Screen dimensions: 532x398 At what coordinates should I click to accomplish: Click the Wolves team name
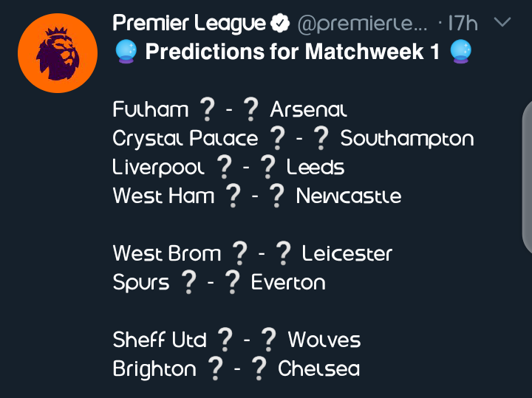pos(324,340)
